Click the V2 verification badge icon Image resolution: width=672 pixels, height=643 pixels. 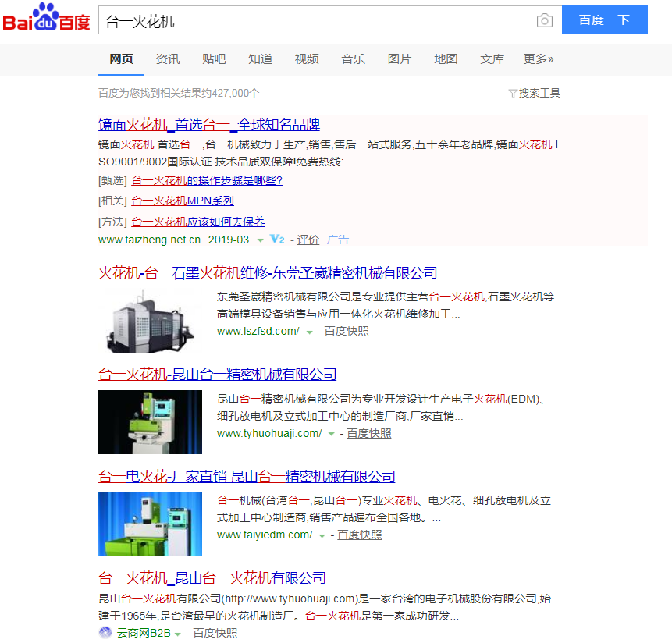[277, 239]
